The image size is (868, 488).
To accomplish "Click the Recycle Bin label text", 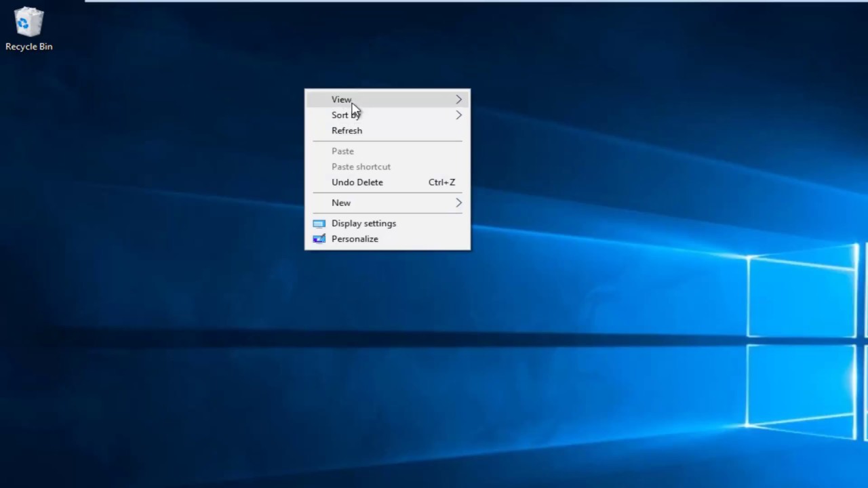I will point(28,47).
